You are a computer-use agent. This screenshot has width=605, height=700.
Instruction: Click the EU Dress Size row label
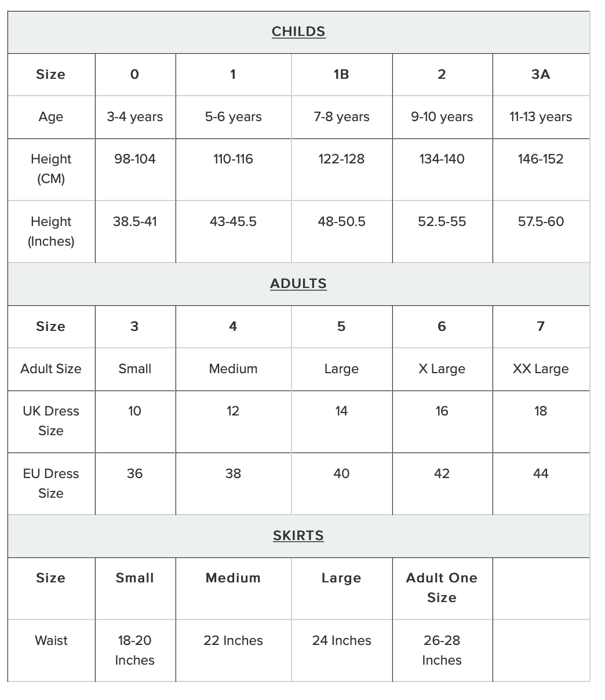[51, 483]
